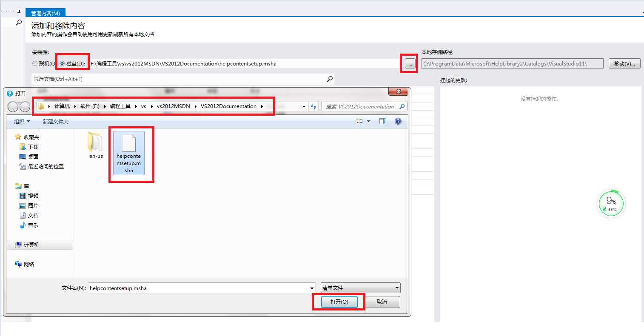
Task: Click the pin icon in left panel
Action: pos(19,12)
